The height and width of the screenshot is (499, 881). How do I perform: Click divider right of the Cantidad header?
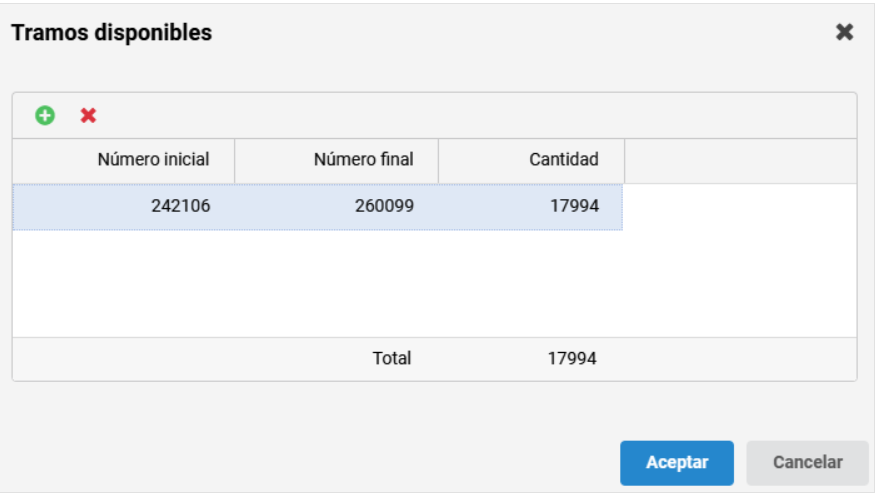point(624,161)
